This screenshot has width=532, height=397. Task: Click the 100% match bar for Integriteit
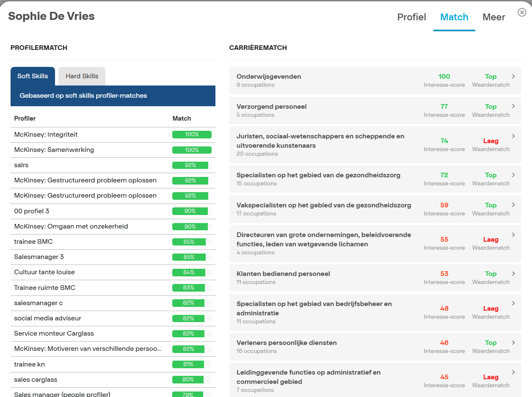192,135
